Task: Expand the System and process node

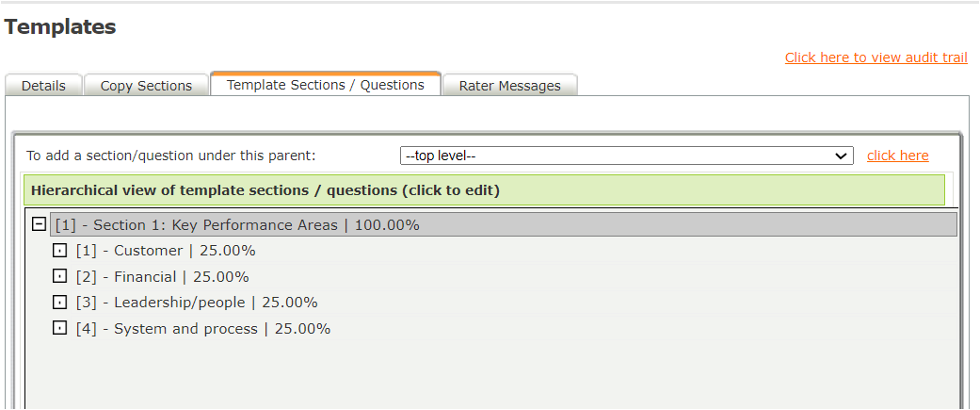Action: [x=59, y=329]
